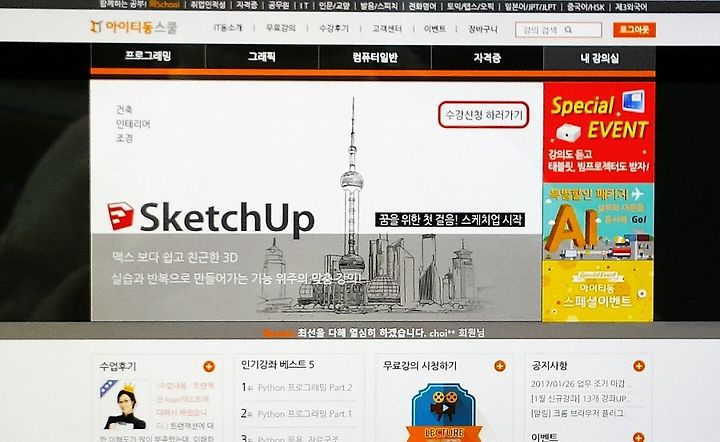Open the 자격증 category tab
720x442 pixels.
pos(487,58)
